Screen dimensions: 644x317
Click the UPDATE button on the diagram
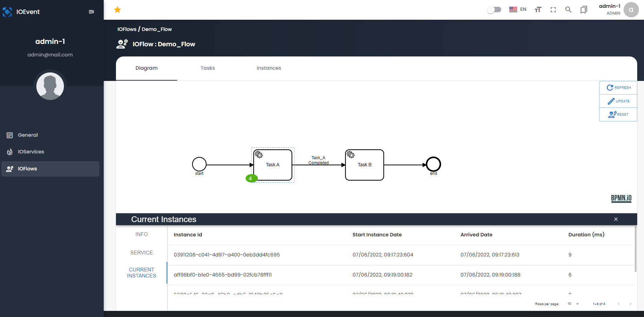click(618, 101)
